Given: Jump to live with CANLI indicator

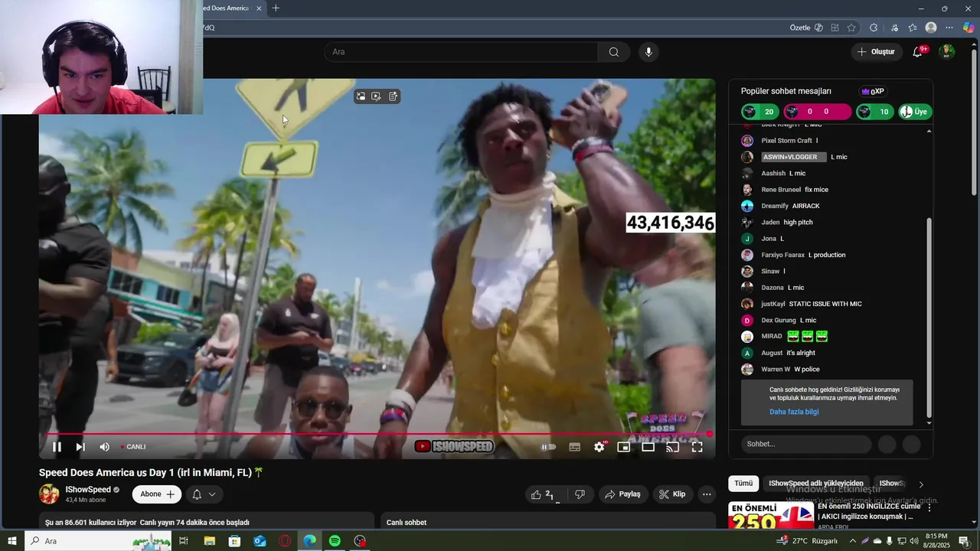Looking at the screenshot, I should coord(132,447).
